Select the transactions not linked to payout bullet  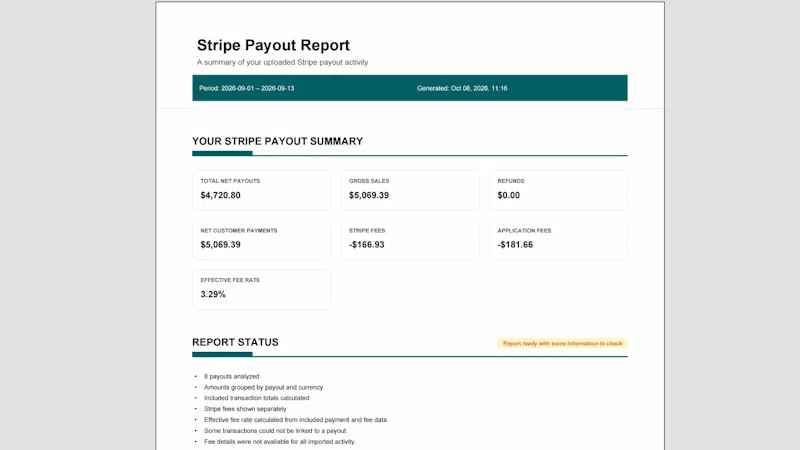(276, 431)
